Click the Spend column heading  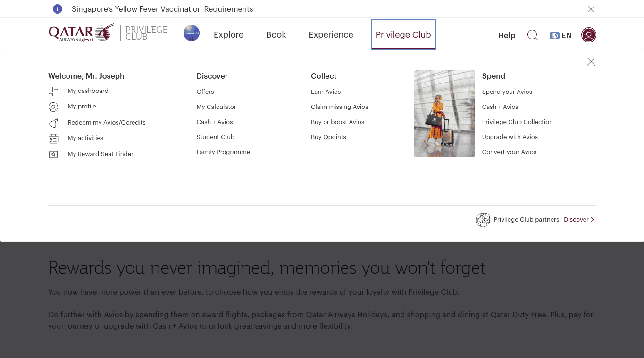(x=493, y=76)
